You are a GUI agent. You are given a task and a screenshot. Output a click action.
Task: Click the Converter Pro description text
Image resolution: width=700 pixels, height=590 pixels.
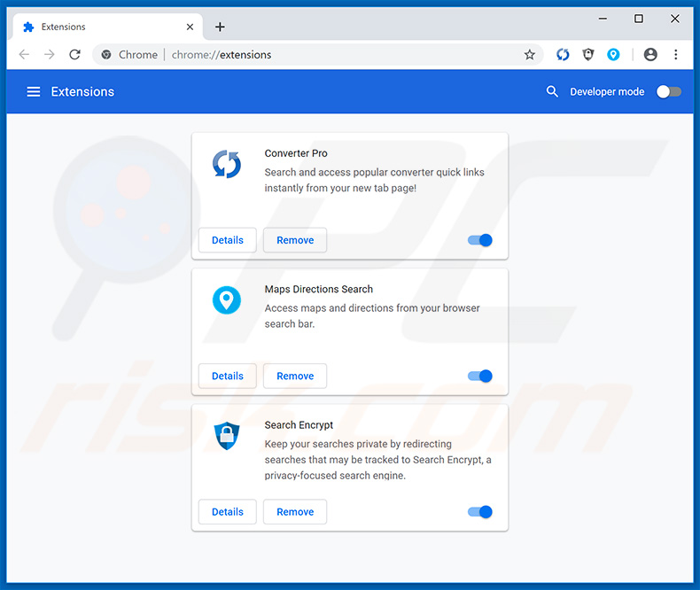[x=374, y=180]
